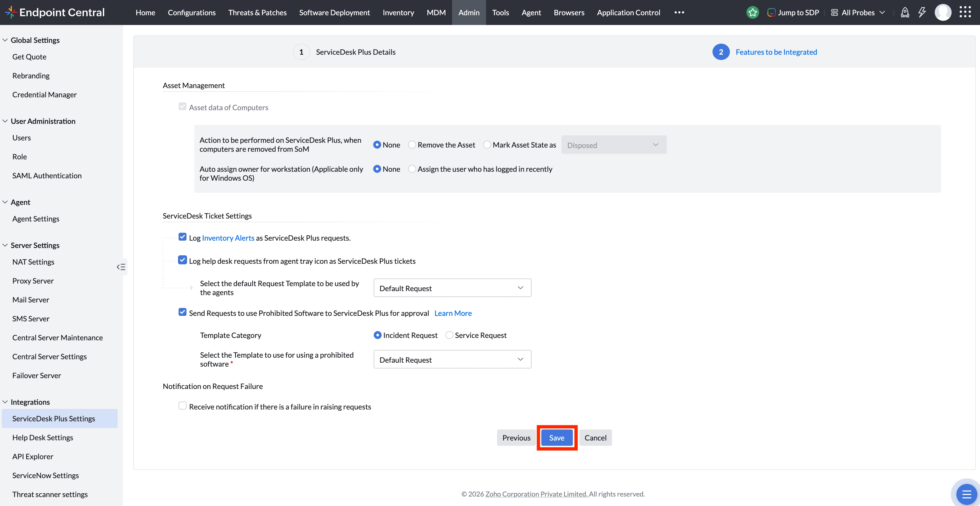Open Credential Manager in sidebar
980x506 pixels.
[x=44, y=94]
